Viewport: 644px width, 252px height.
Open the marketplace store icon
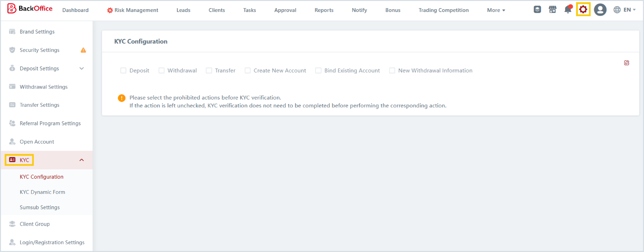(x=552, y=10)
